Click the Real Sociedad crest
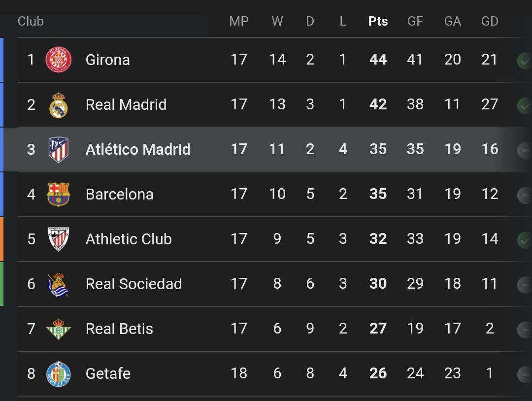 59,284
